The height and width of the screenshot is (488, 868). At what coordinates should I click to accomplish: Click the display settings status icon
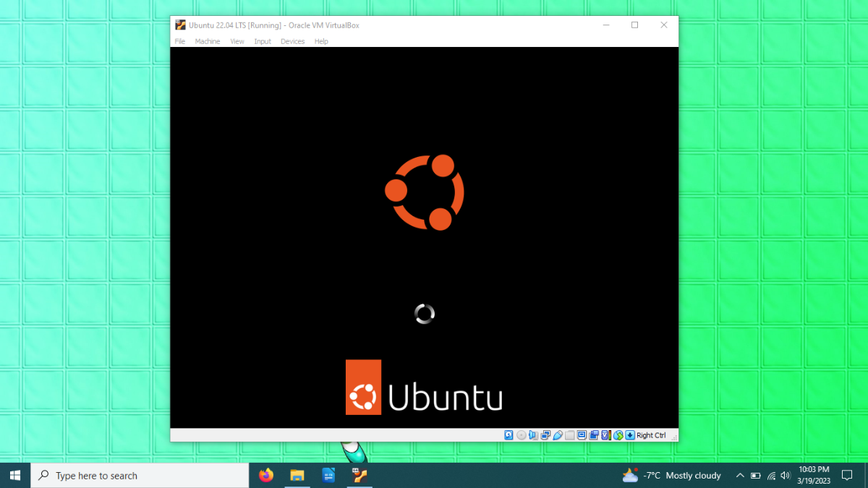coord(582,435)
